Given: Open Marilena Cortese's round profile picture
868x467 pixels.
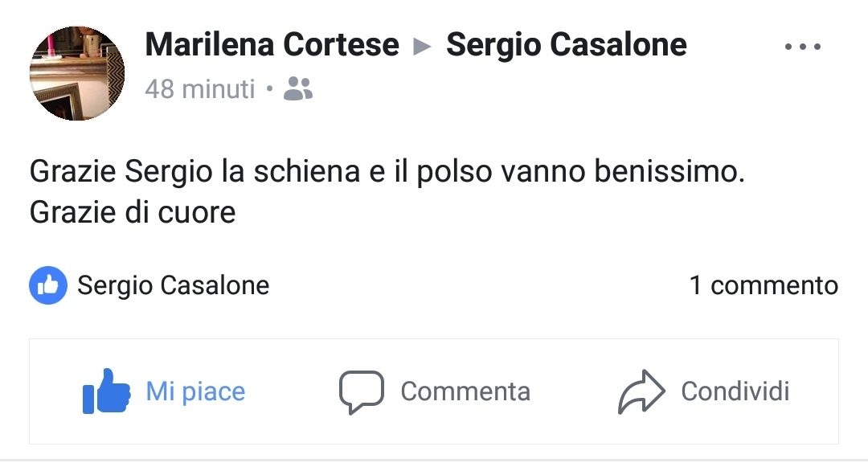Looking at the screenshot, I should point(77,73).
